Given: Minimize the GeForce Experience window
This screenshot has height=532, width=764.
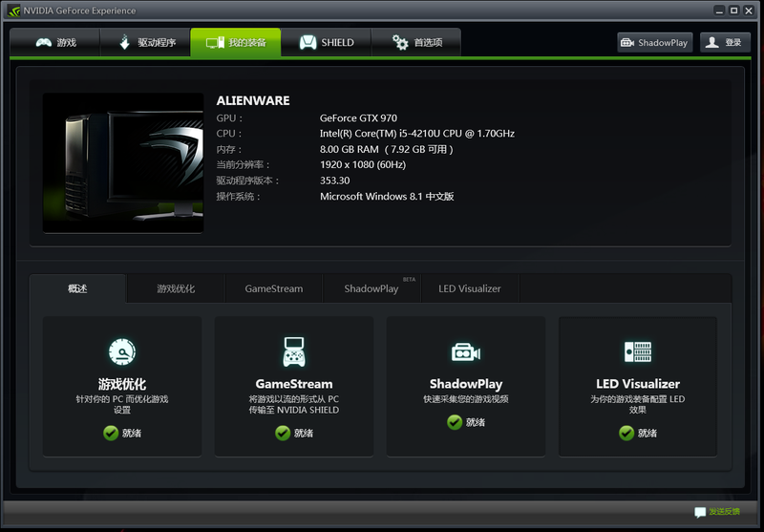Looking at the screenshot, I should coord(719,11).
